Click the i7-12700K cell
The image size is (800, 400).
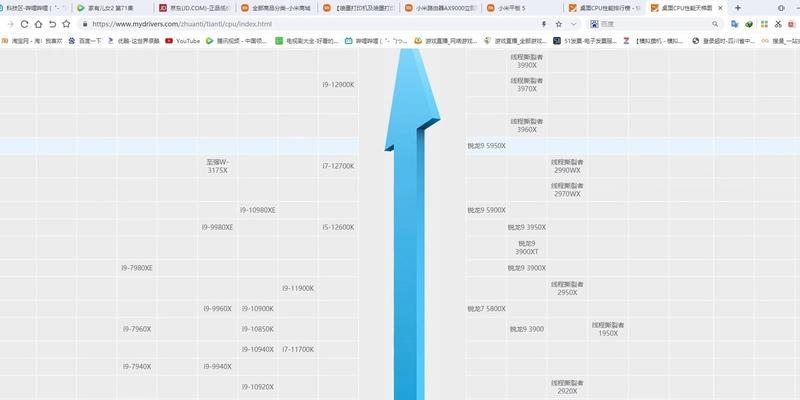338,166
